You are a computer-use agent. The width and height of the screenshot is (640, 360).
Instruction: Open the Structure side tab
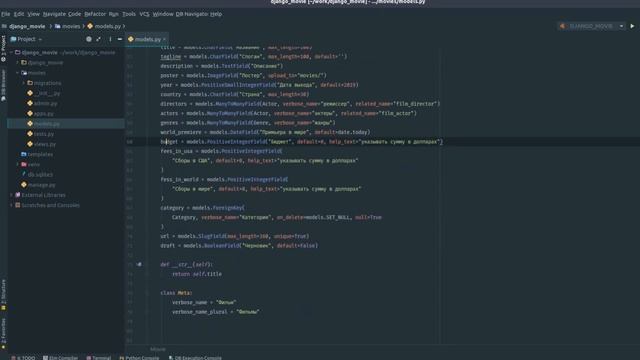point(3,295)
